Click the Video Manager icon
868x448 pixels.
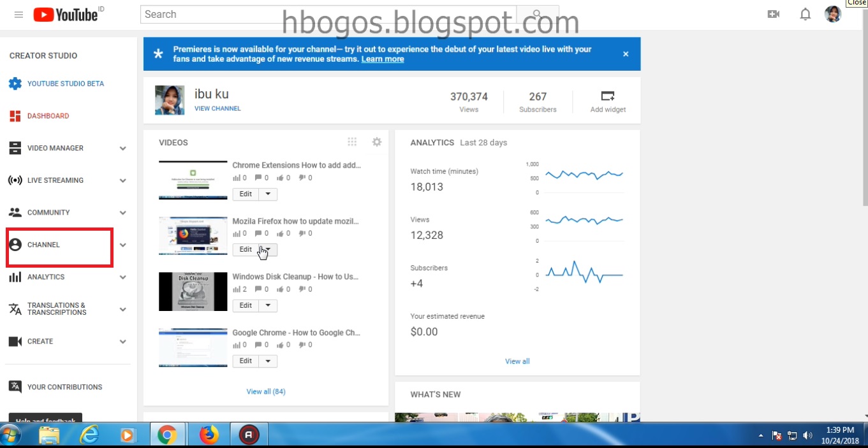coord(15,148)
